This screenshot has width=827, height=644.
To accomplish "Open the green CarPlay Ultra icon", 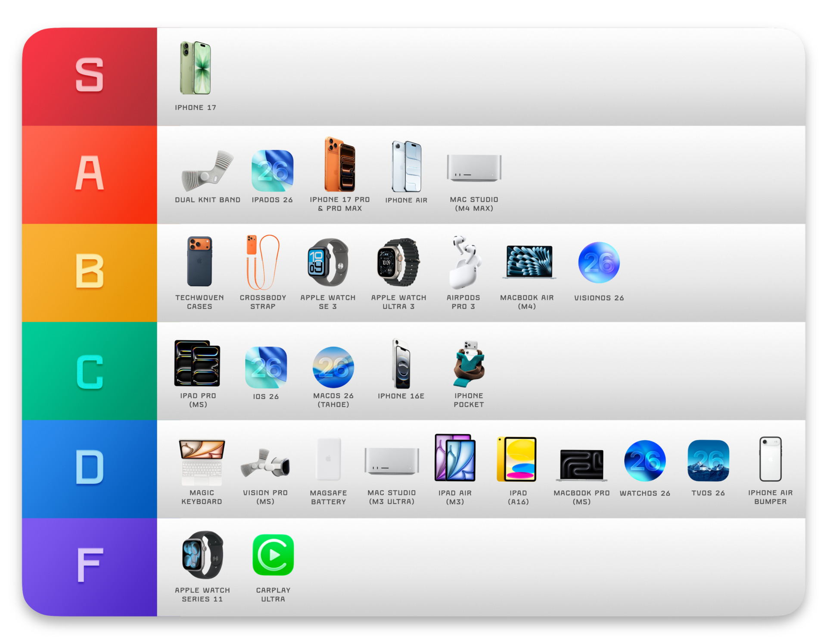I will click(273, 555).
